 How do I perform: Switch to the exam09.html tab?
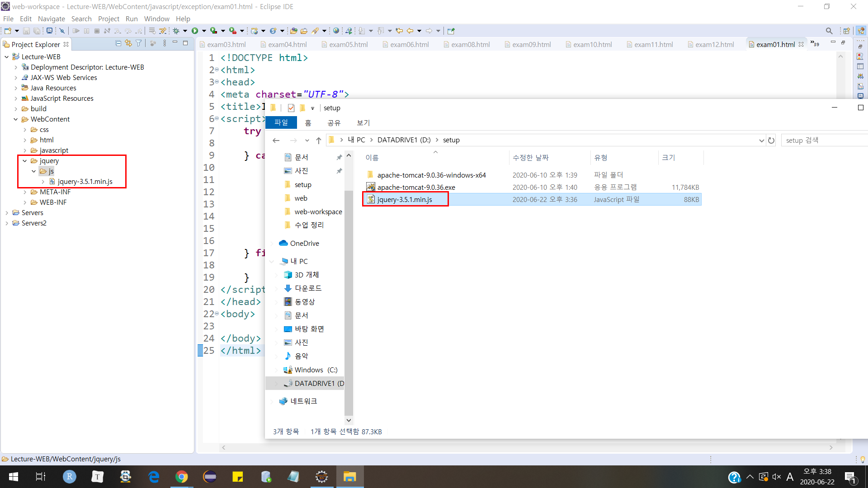(531, 44)
